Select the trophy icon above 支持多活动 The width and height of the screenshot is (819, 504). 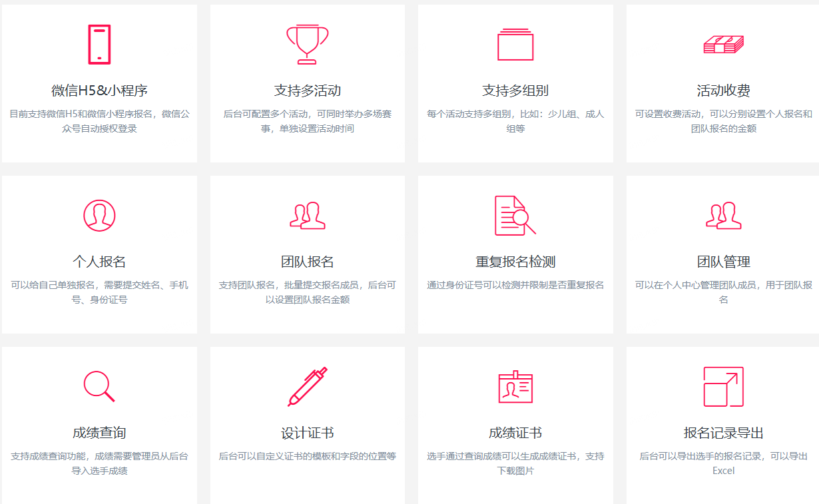click(307, 44)
